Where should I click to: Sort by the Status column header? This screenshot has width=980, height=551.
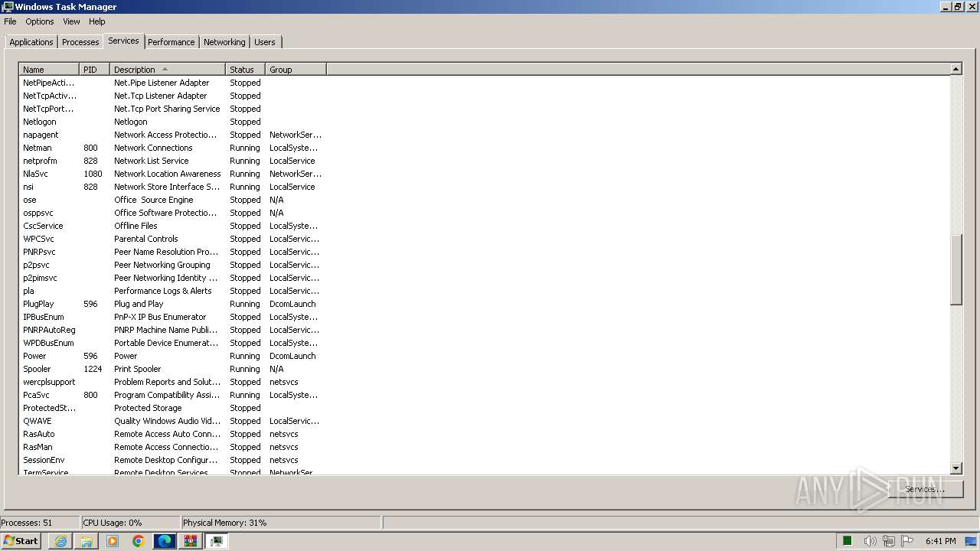point(245,70)
